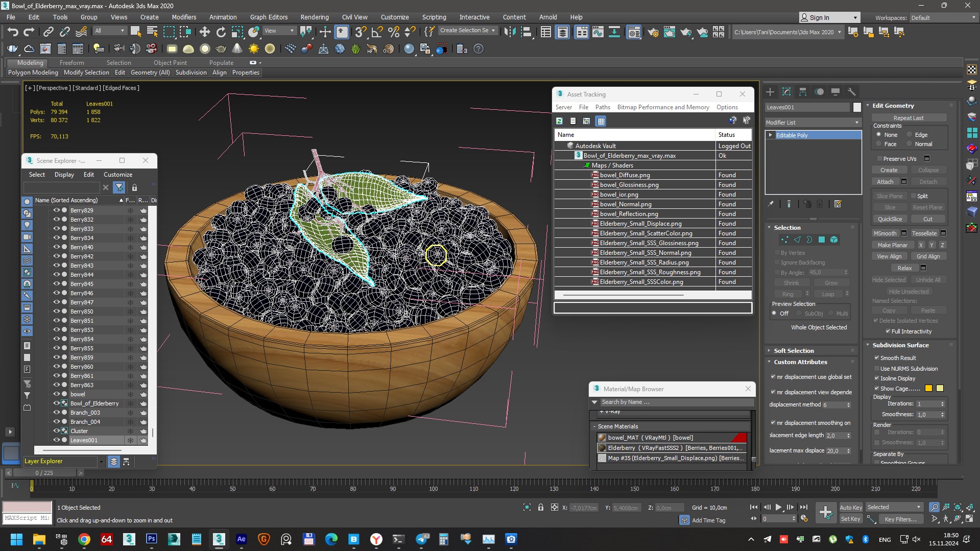This screenshot has width=980, height=551.
Task: Toggle the Angle Snap icon
Action: click(x=377, y=32)
